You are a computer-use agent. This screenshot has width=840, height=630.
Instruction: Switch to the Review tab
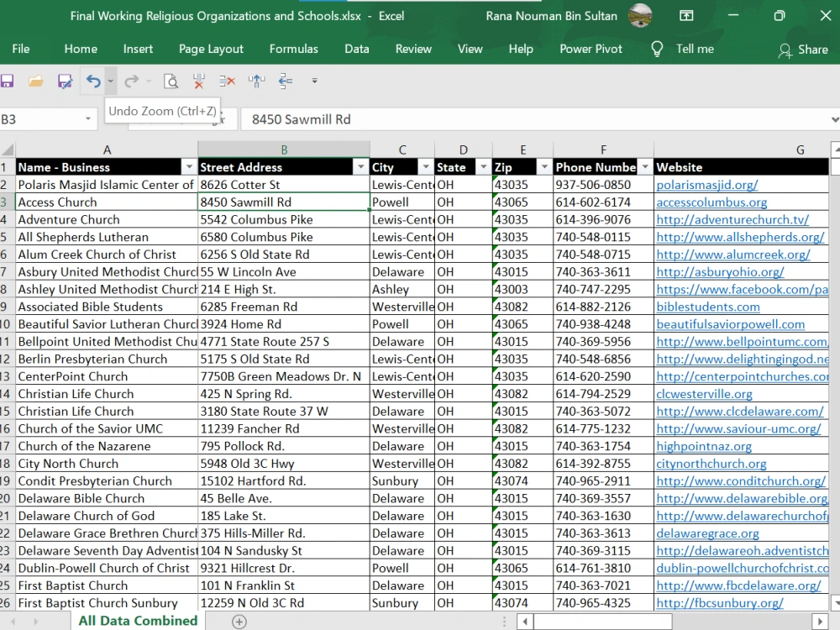(413, 49)
